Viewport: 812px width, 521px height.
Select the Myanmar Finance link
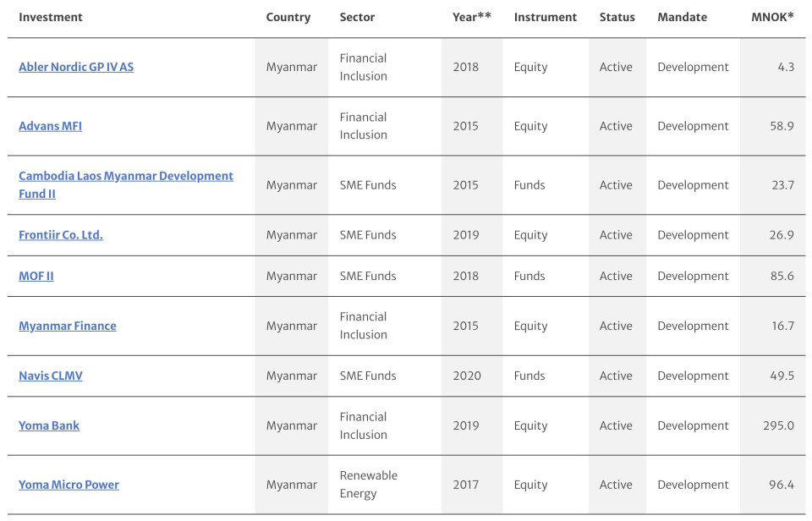click(x=68, y=326)
